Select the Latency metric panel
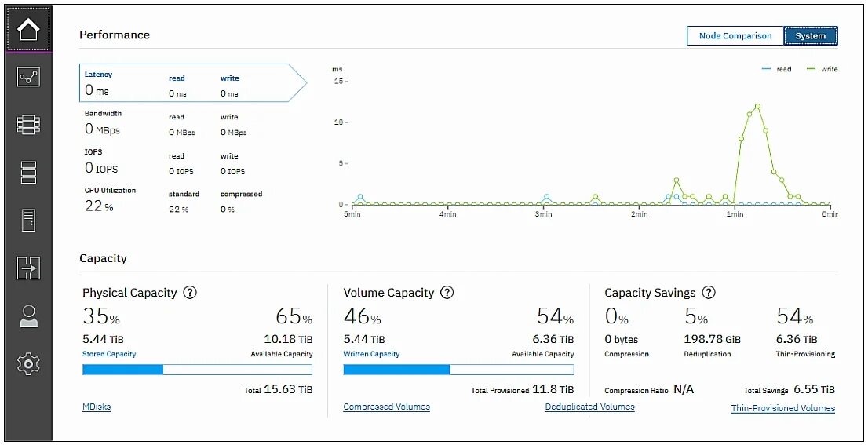This screenshot has width=868, height=445. point(192,83)
